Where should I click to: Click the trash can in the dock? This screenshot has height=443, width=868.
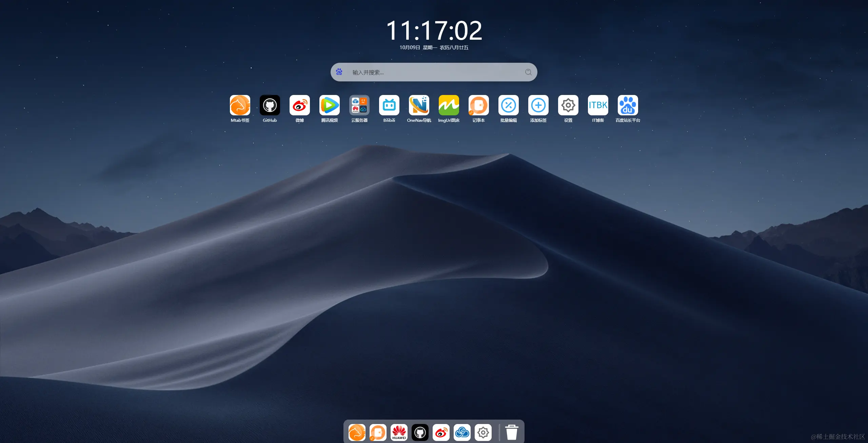[x=512, y=432]
